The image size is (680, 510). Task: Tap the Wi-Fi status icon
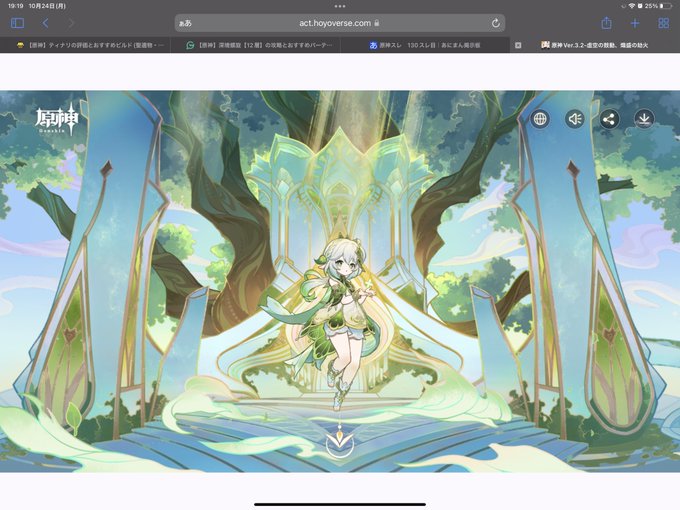tap(631, 6)
